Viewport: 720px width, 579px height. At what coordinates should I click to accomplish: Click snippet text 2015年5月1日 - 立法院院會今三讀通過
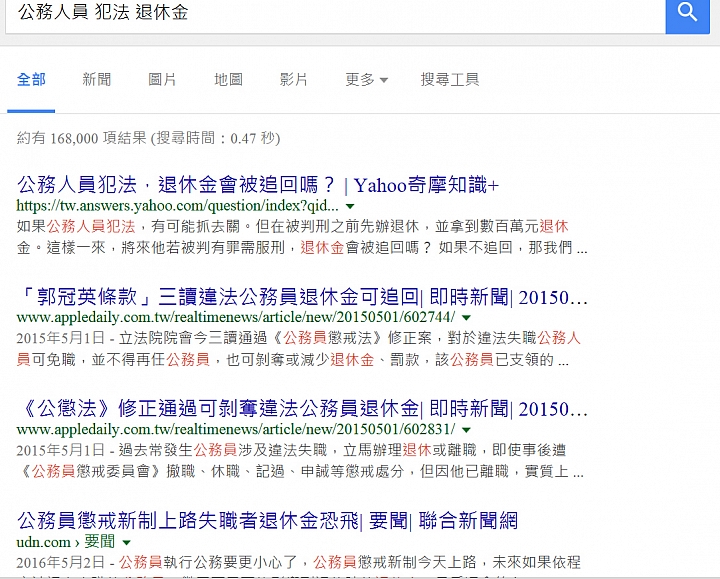298,349
